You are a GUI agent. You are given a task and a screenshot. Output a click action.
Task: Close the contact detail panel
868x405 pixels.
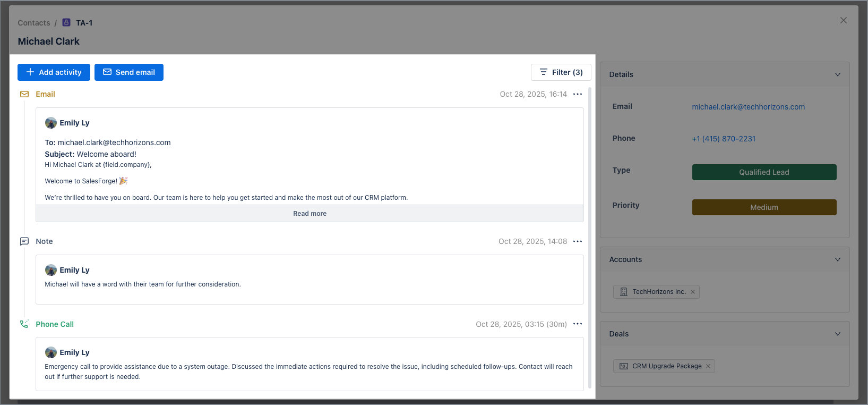843,20
